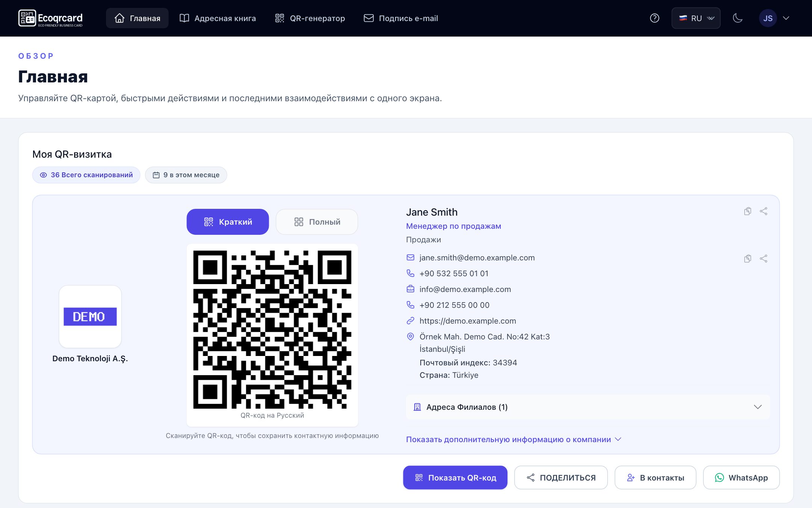Open the RU language dropdown
Viewport: 812px width, 508px height.
(696, 18)
